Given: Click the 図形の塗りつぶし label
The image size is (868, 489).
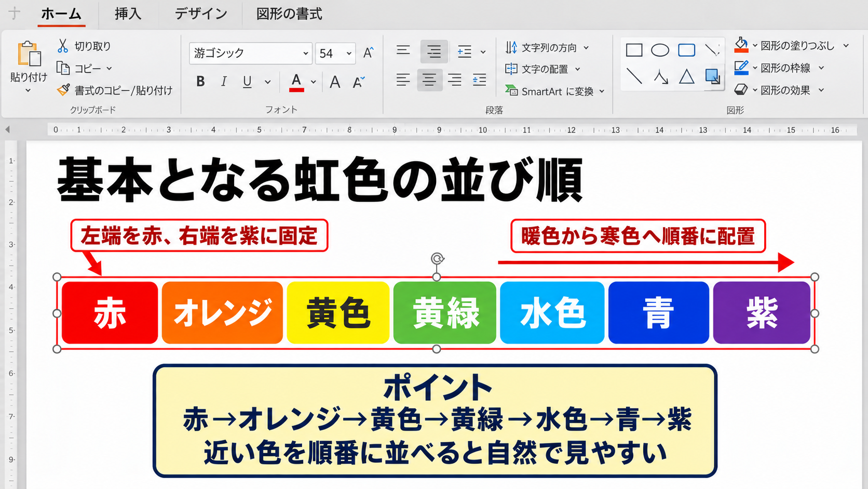Looking at the screenshot, I should pyautogui.click(x=797, y=46).
